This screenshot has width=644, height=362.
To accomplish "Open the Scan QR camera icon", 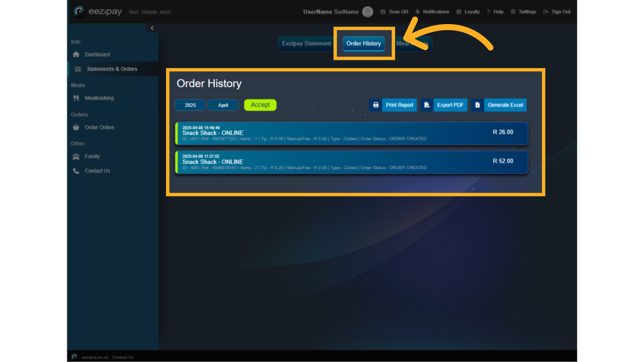I will (x=383, y=11).
